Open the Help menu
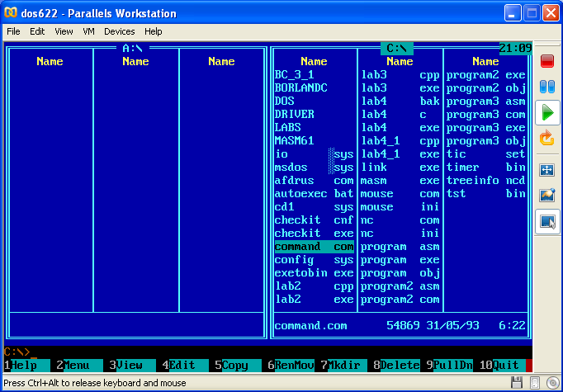The image size is (563, 392). pos(154,31)
